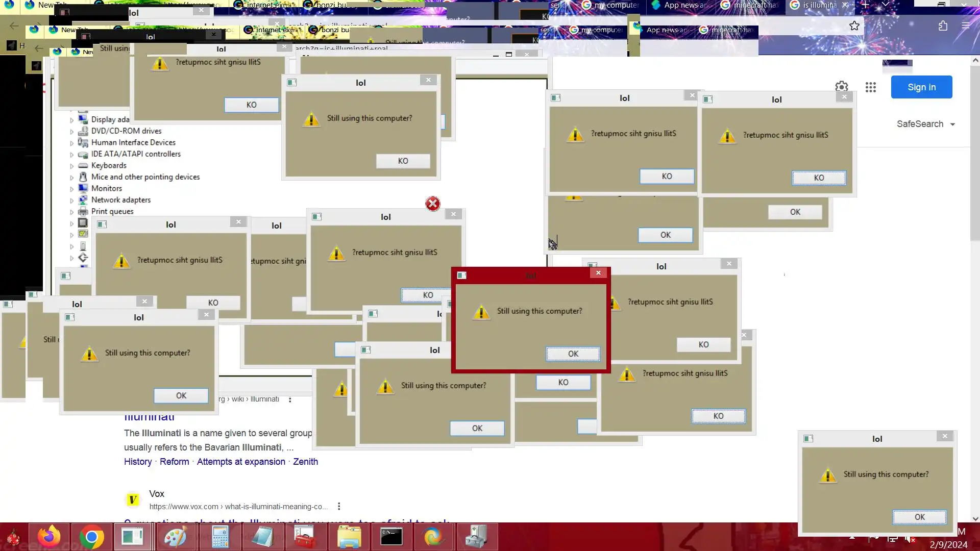
Task: Open the History link under Illuminati
Action: [x=138, y=462]
